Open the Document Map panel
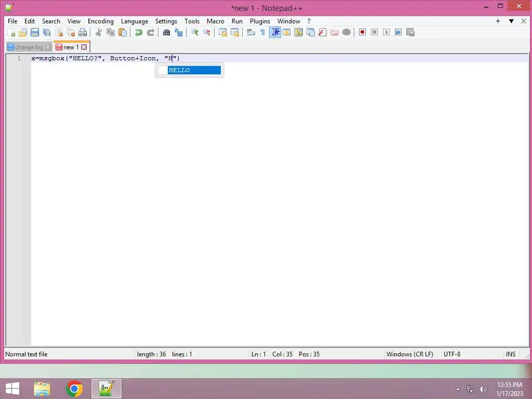This screenshot has height=399, width=532. 299,32
